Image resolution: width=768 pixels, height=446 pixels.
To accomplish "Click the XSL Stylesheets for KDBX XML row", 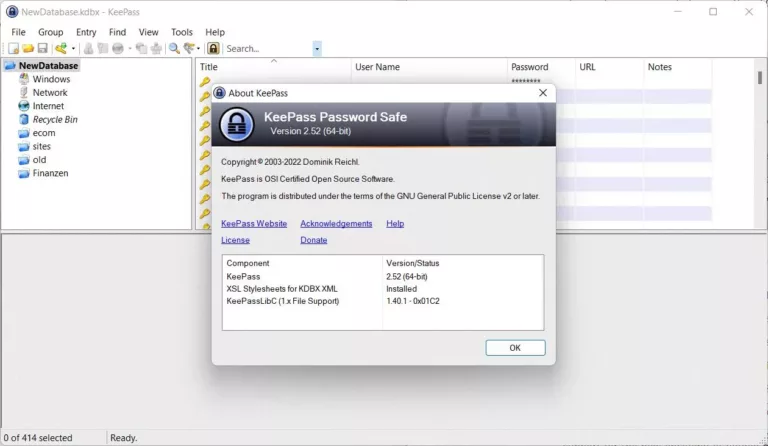I will (x=383, y=289).
